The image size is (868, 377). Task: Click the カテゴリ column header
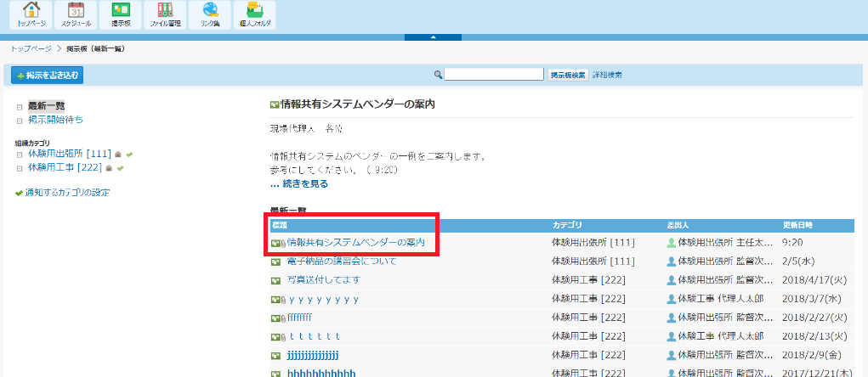(567, 226)
